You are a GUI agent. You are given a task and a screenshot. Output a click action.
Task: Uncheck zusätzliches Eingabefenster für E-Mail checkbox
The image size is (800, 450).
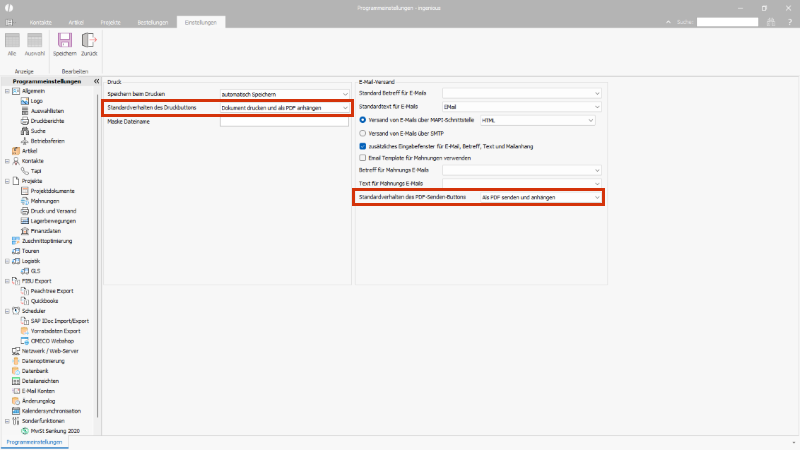(x=362, y=145)
